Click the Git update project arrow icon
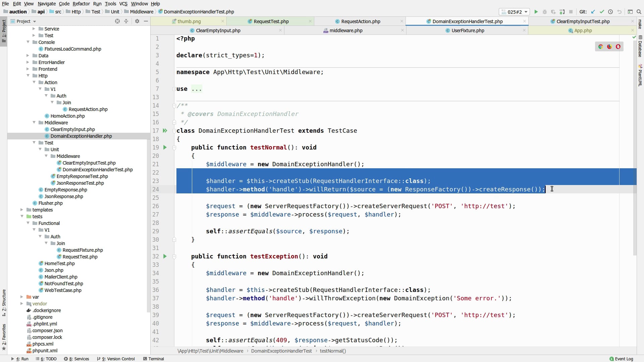644x362 pixels. click(x=593, y=12)
